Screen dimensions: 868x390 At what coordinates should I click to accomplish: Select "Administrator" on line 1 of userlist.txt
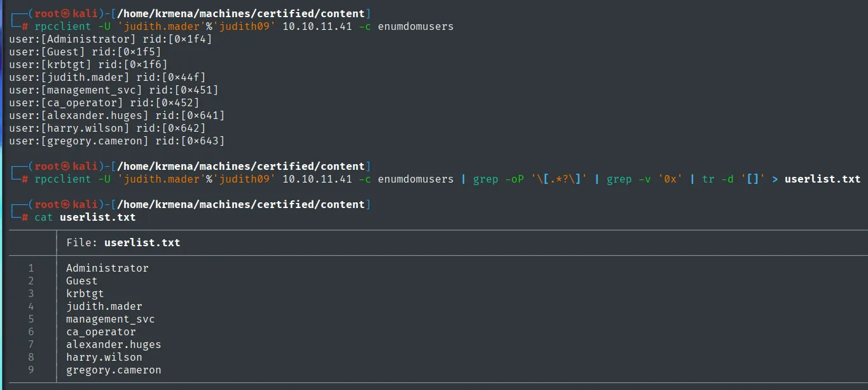click(107, 268)
